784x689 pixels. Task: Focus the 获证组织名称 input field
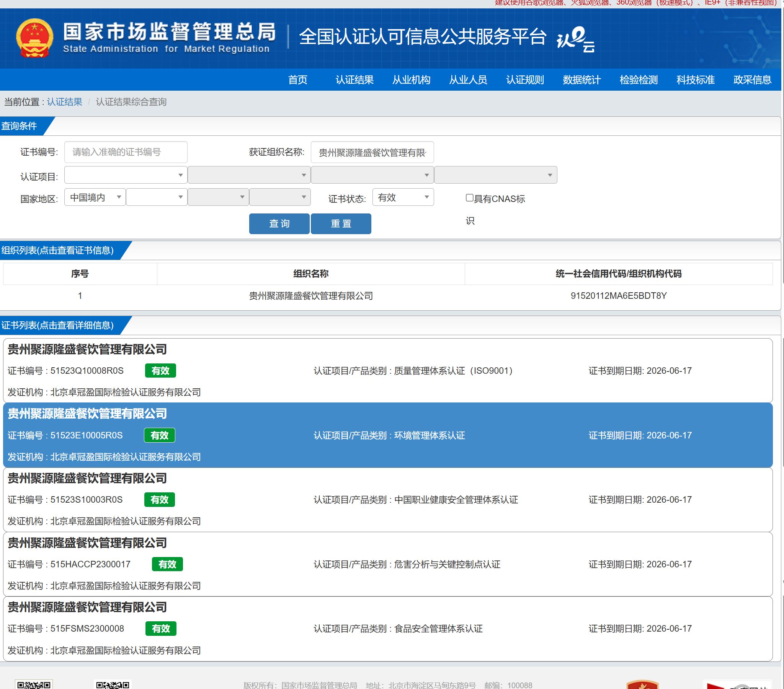(x=372, y=152)
